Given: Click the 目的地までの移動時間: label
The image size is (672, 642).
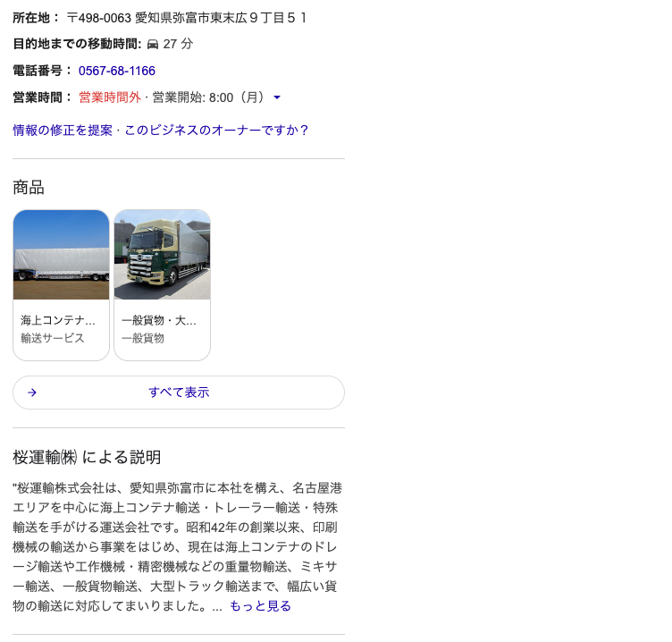Looking at the screenshot, I should 77,44.
